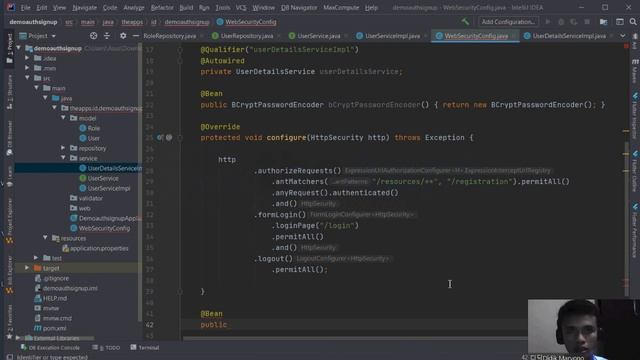Viewport: 640px width, 360px height.
Task: Click the Role class icon in tree
Action: pyautogui.click(x=83, y=128)
